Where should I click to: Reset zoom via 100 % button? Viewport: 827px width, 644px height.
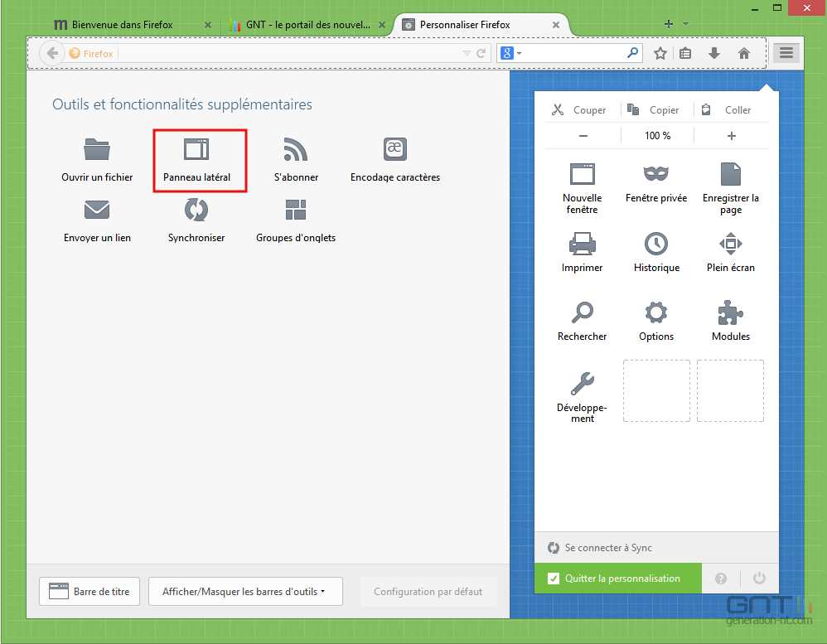point(657,136)
